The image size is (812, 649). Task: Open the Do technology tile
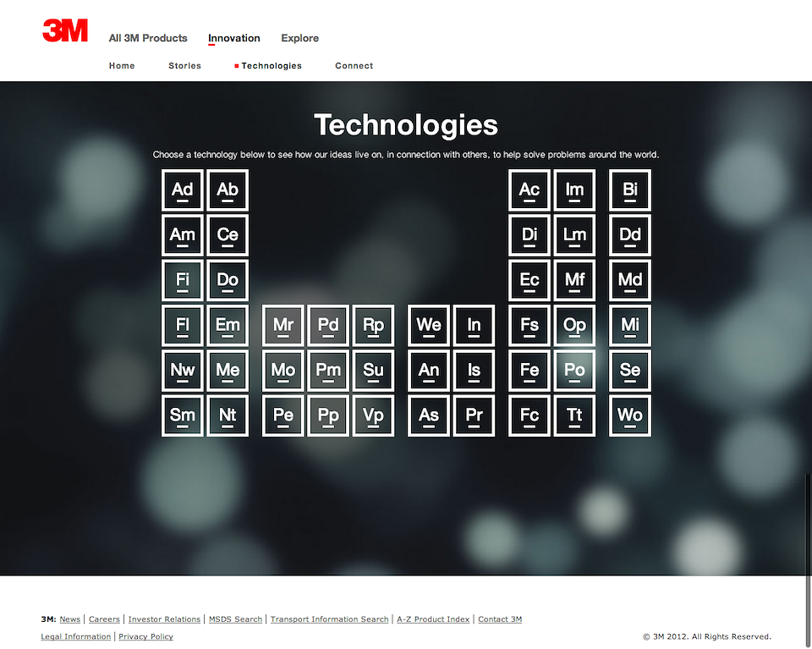coord(228,280)
